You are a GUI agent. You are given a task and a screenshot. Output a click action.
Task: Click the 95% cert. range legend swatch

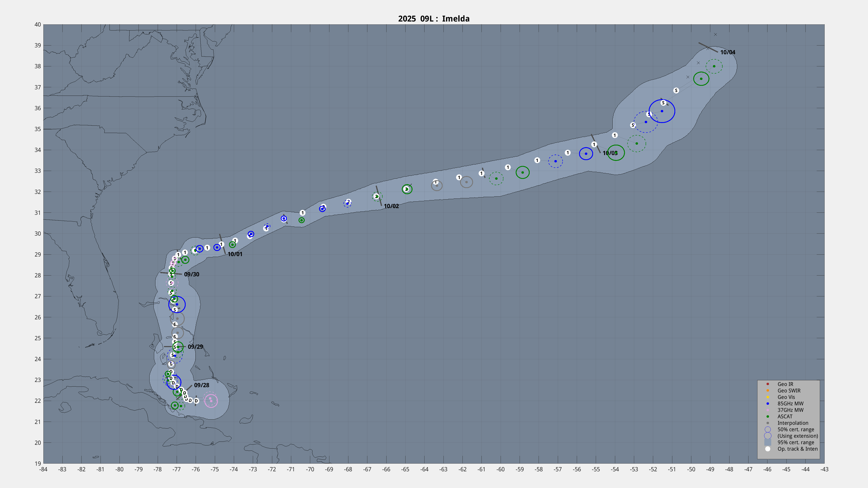tap(768, 442)
